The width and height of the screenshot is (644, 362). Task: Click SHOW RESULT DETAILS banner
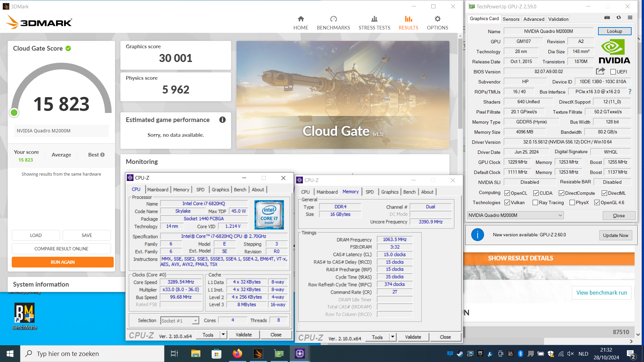click(x=549, y=258)
